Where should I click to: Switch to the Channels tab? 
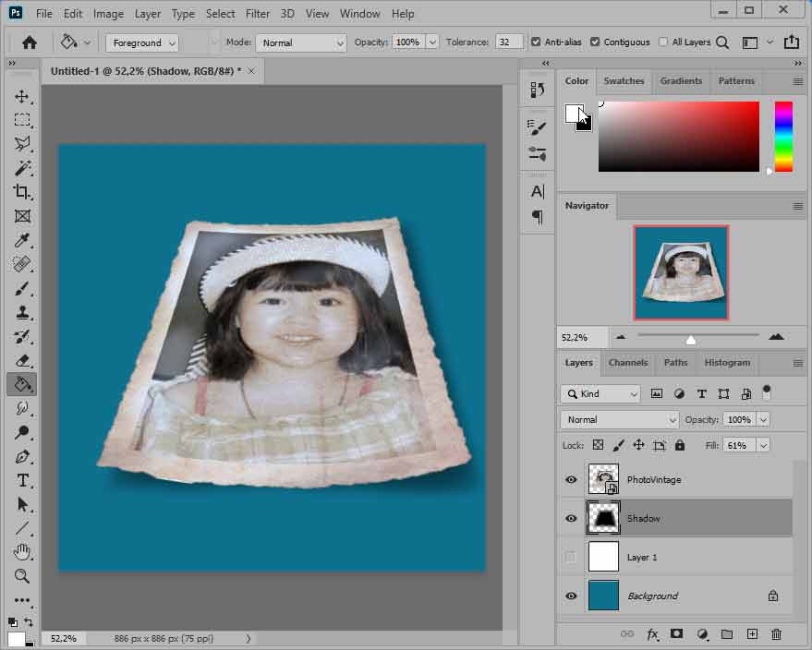point(628,363)
